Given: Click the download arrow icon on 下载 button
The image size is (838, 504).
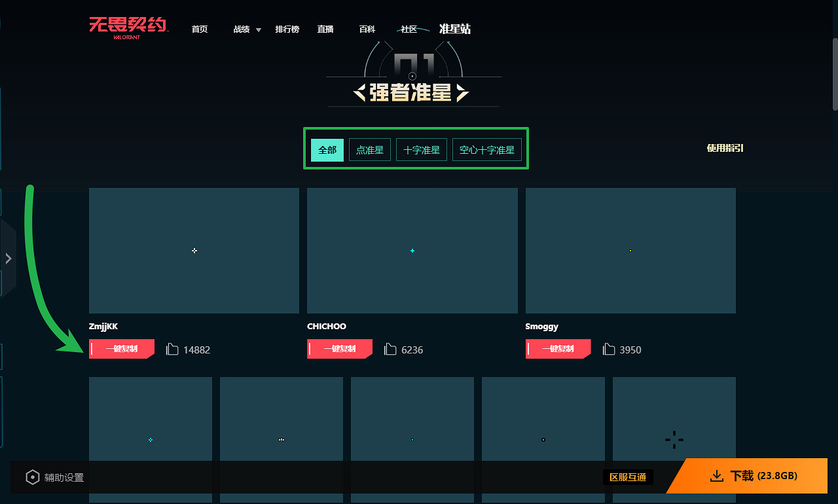Looking at the screenshot, I should pos(715,476).
